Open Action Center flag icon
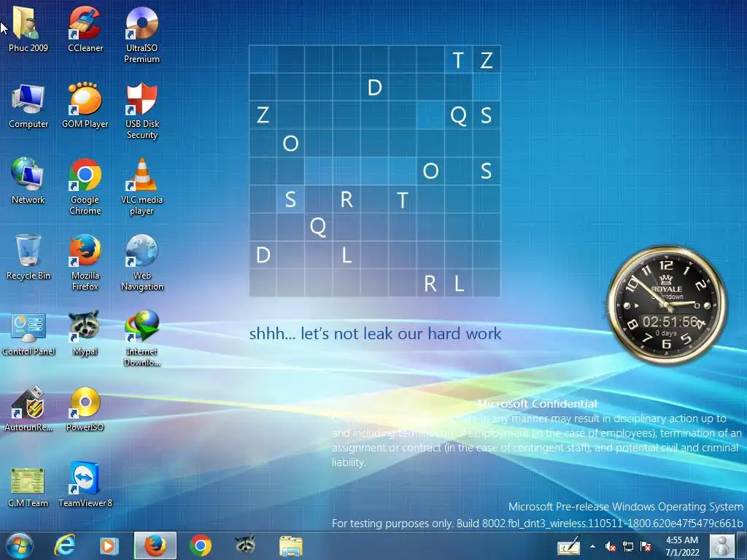 (x=646, y=546)
